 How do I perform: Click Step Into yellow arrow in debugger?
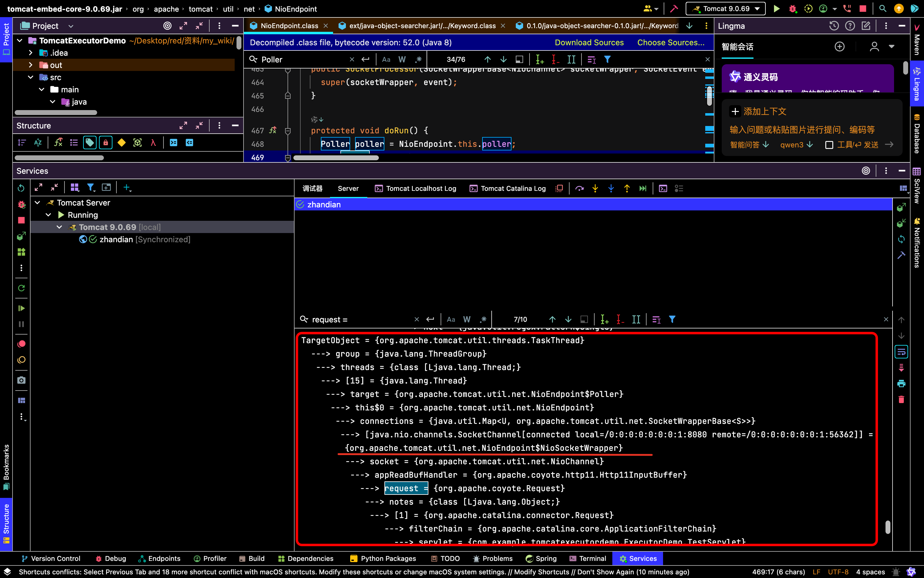coord(595,188)
